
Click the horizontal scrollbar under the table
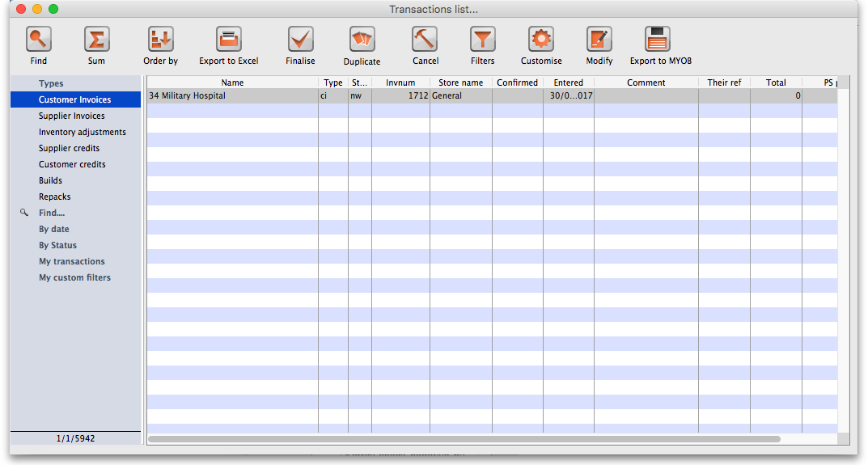pyautogui.click(x=464, y=438)
